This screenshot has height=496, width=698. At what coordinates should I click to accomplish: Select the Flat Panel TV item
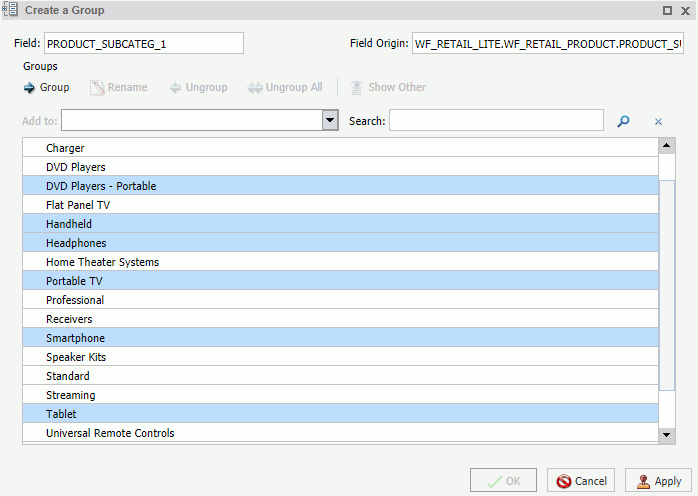click(341, 205)
